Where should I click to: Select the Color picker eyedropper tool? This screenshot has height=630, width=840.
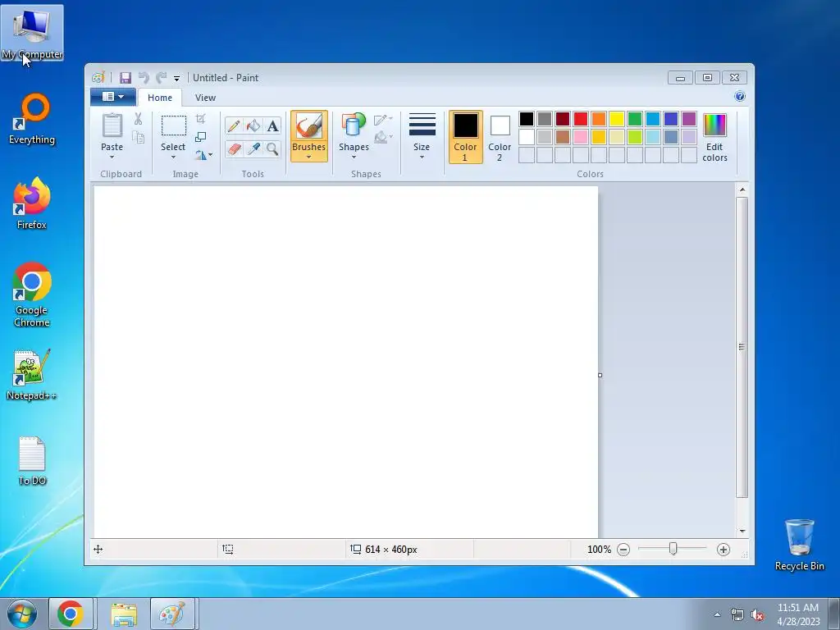click(253, 148)
